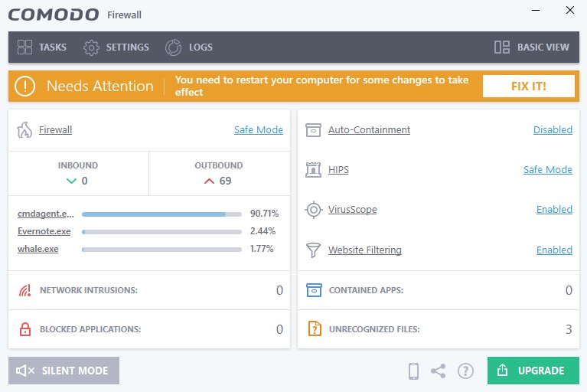The image size is (587, 392).
Task: Click the Blocked Applications padlock icon
Action: coord(25,329)
